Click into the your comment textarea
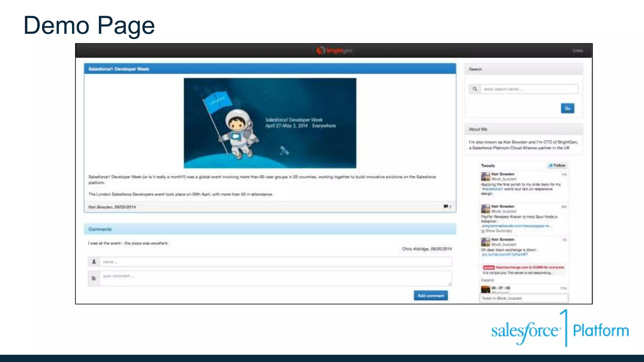Viewport: 644px width, 362px height. point(275,278)
